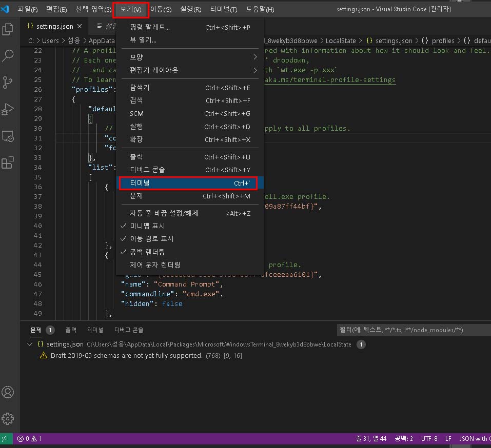Collapse settings.json group in Problems panel

point(30,344)
